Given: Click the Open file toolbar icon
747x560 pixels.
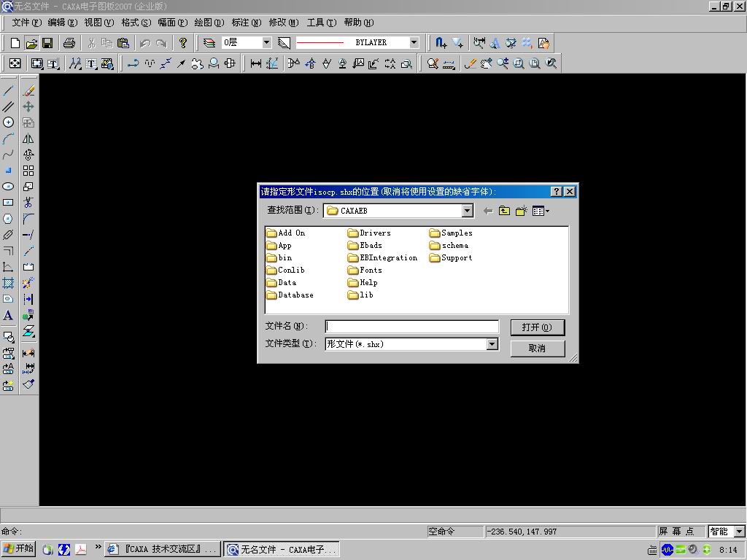Looking at the screenshot, I should pos(31,43).
